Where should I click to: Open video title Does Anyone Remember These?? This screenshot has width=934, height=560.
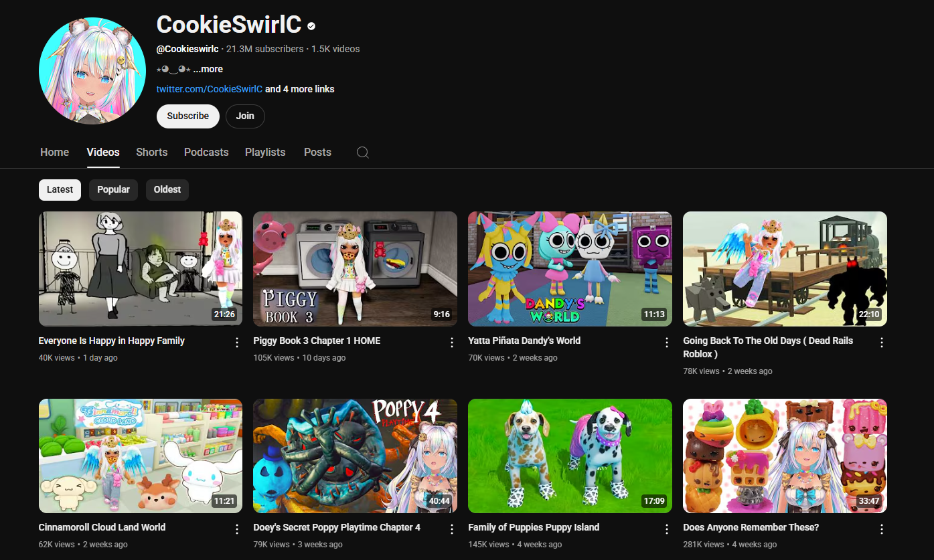pos(751,527)
